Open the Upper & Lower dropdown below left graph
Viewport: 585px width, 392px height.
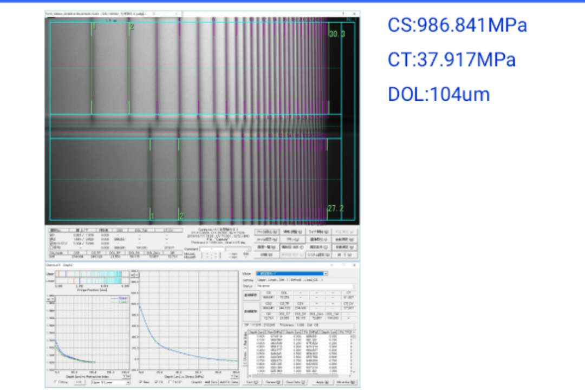pos(110,382)
